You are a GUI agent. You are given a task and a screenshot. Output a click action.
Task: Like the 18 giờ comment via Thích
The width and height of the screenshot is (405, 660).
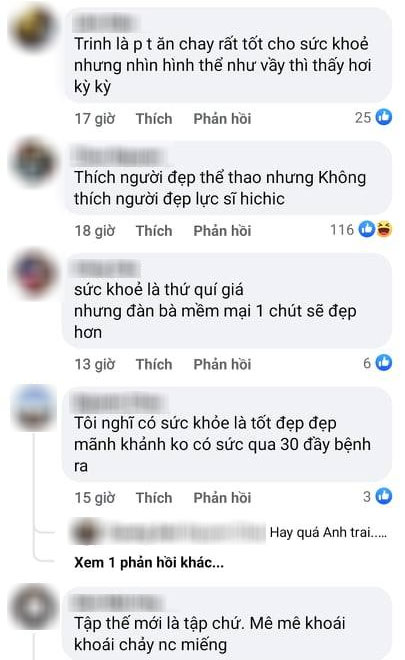pos(154,231)
